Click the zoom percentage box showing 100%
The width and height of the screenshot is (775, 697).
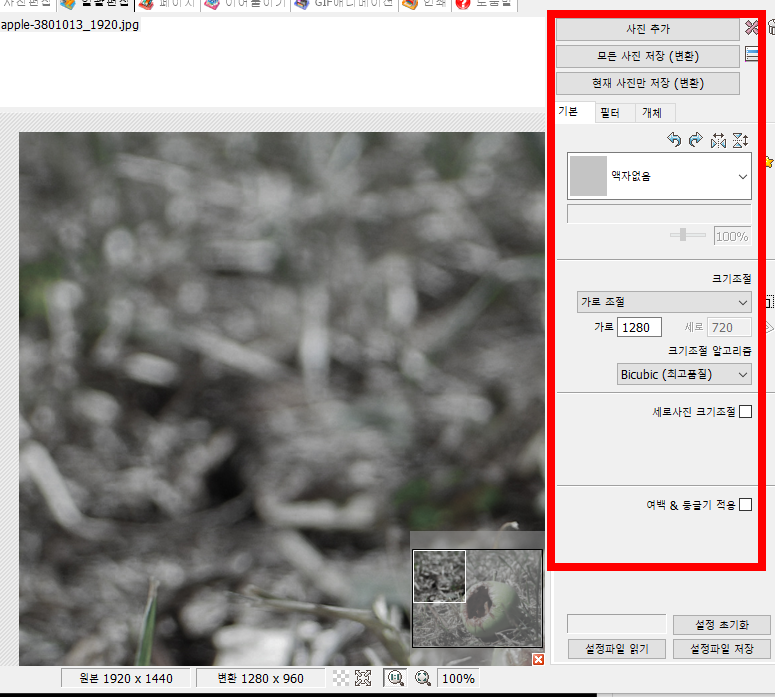point(458,678)
